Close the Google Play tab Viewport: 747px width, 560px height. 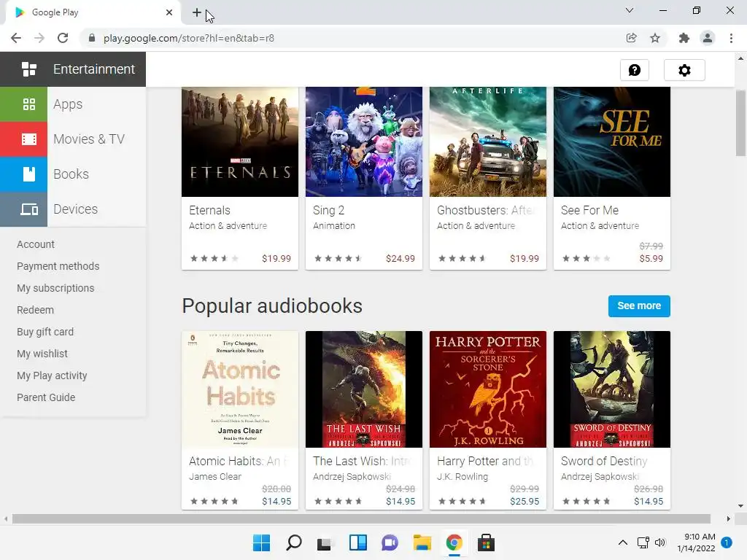click(169, 12)
